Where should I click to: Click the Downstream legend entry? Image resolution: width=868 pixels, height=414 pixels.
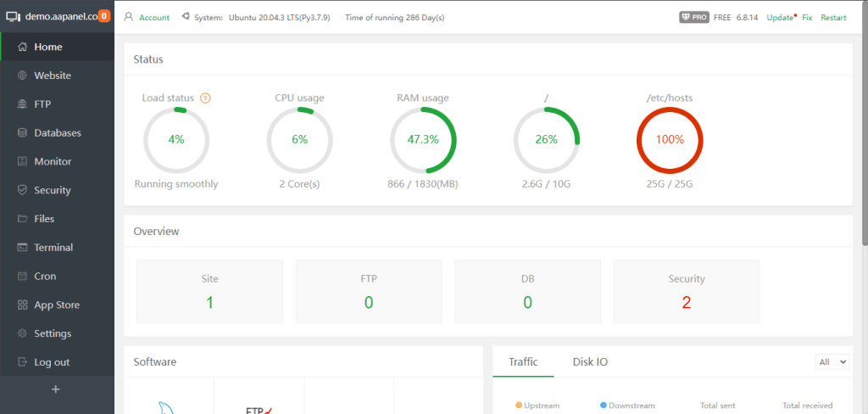[627, 406]
